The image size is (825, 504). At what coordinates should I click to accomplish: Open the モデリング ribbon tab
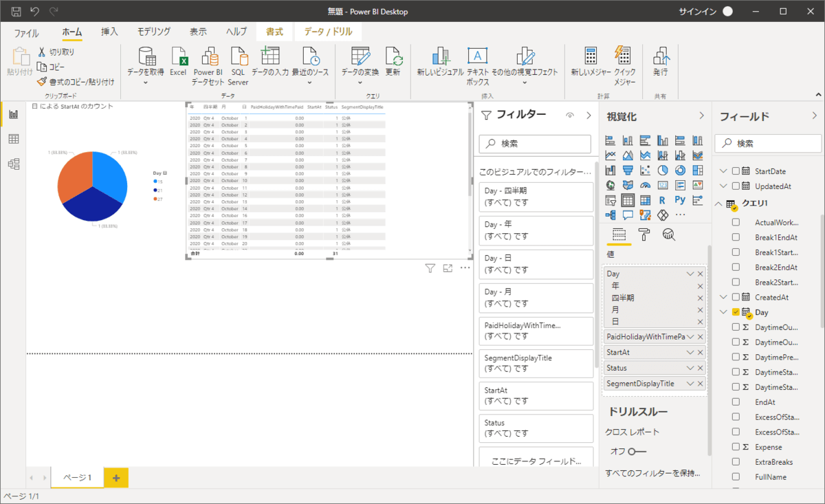[x=154, y=32]
